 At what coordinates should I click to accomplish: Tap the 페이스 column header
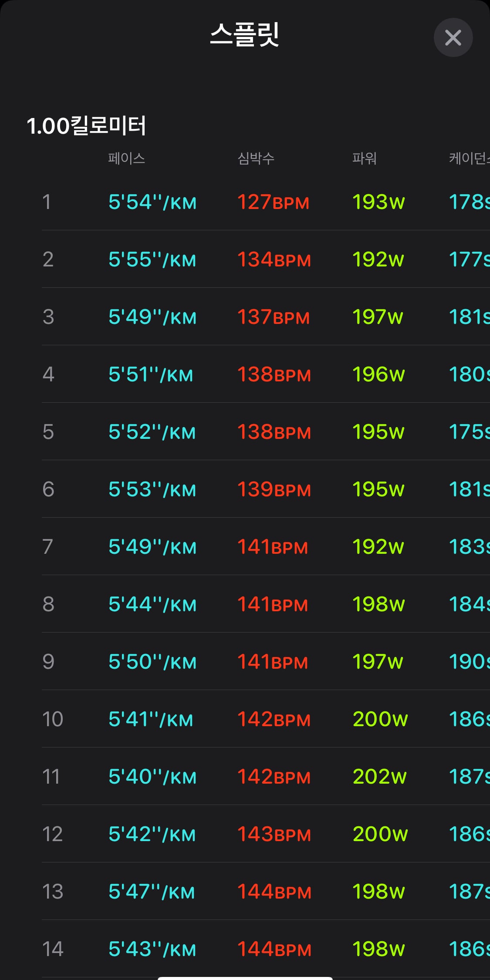(x=127, y=158)
